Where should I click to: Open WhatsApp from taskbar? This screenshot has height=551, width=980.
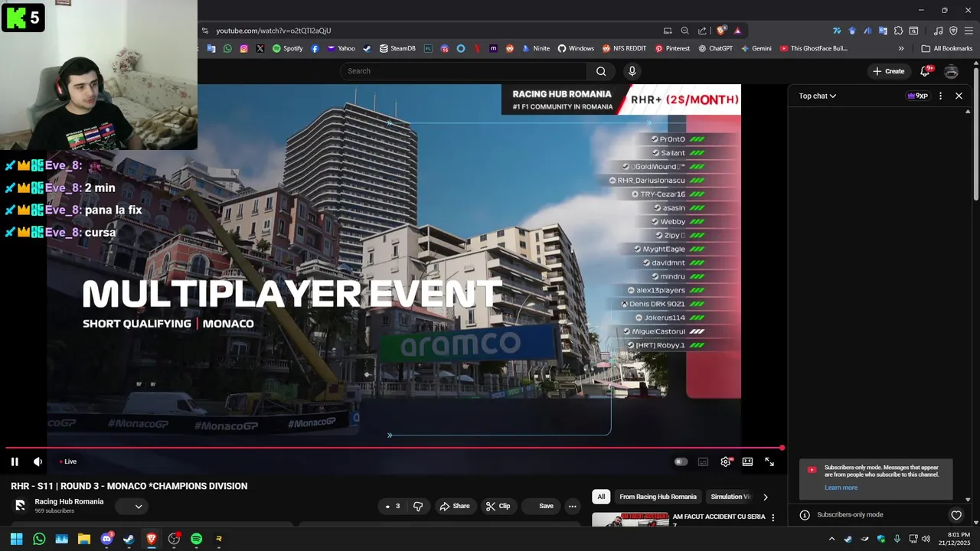pyautogui.click(x=39, y=539)
